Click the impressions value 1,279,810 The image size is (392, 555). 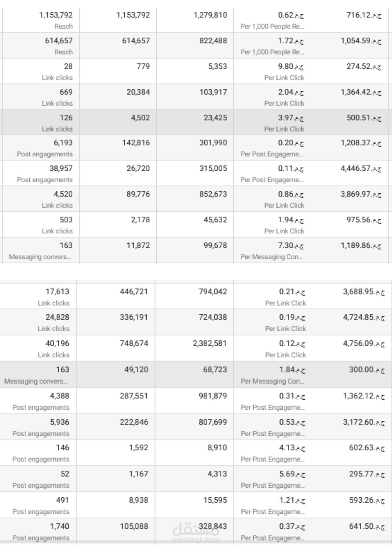210,15
